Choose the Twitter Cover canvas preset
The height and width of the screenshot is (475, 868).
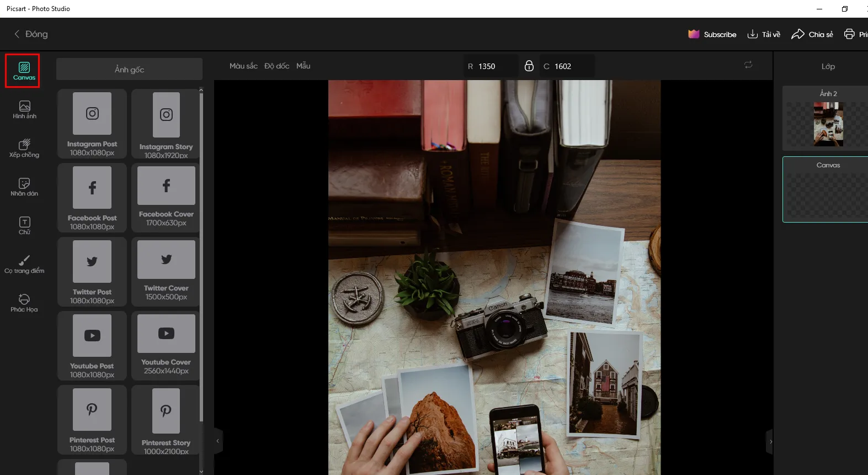pyautogui.click(x=166, y=272)
